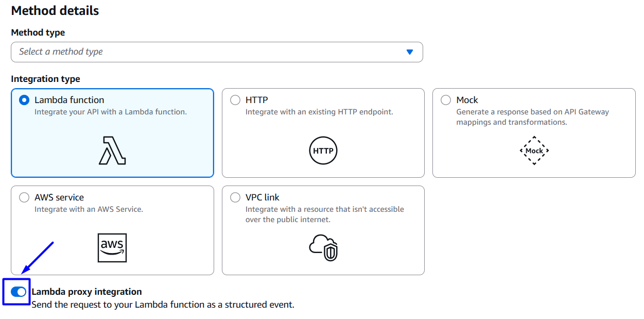Screen dimensions: 644x319
Task: Click the AWS logo icon
Action: click(112, 248)
